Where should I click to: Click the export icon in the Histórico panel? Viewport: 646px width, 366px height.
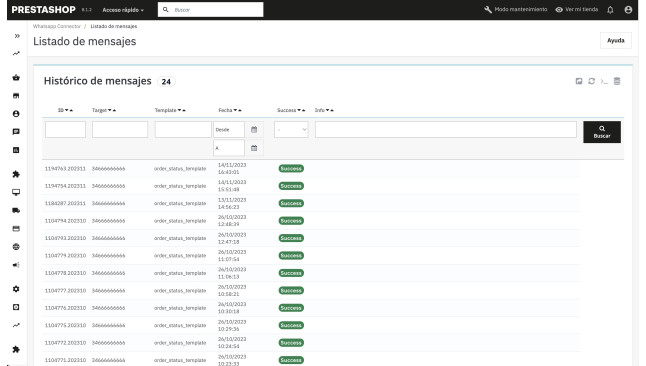579,81
